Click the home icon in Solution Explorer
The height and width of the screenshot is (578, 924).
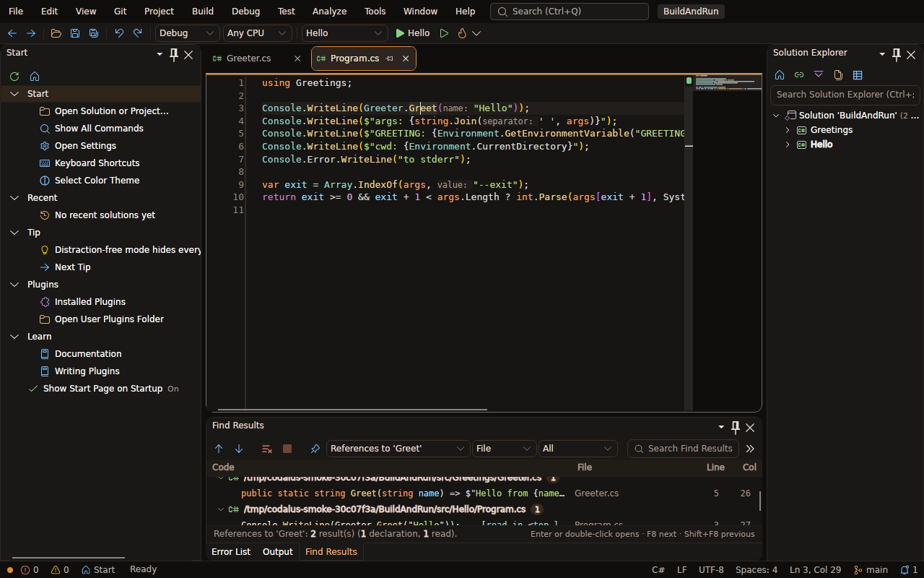(x=780, y=75)
